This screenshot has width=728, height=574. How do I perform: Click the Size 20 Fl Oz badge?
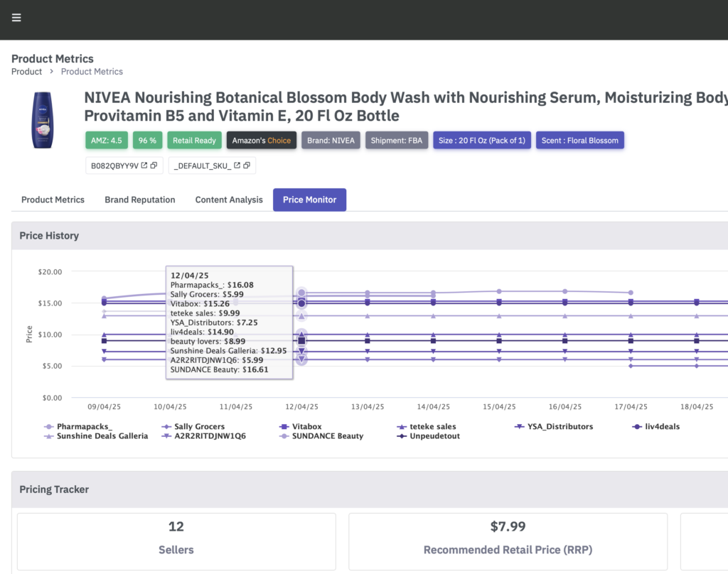point(482,140)
